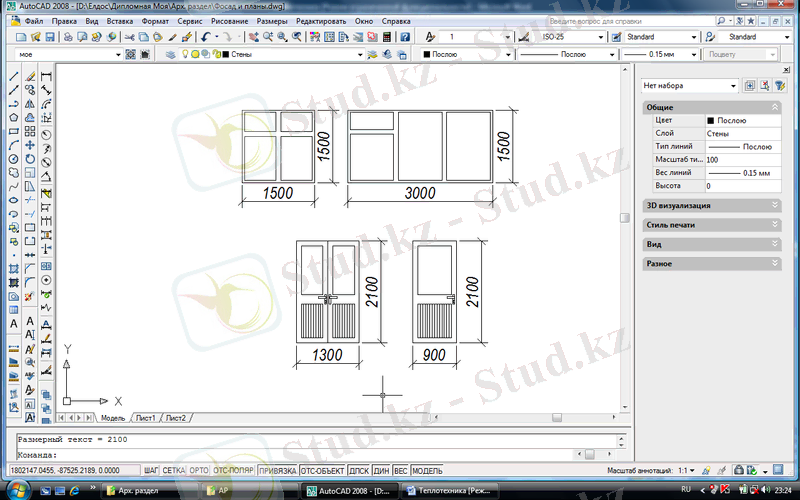Image resolution: width=800 pixels, height=500 pixels.
Task: Select the Copy objects tool
Action: (30, 90)
